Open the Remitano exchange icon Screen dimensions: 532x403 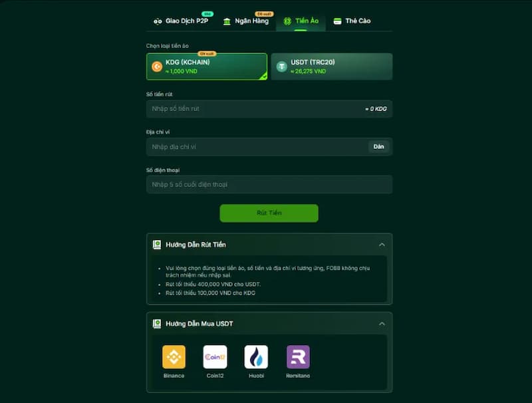click(298, 357)
